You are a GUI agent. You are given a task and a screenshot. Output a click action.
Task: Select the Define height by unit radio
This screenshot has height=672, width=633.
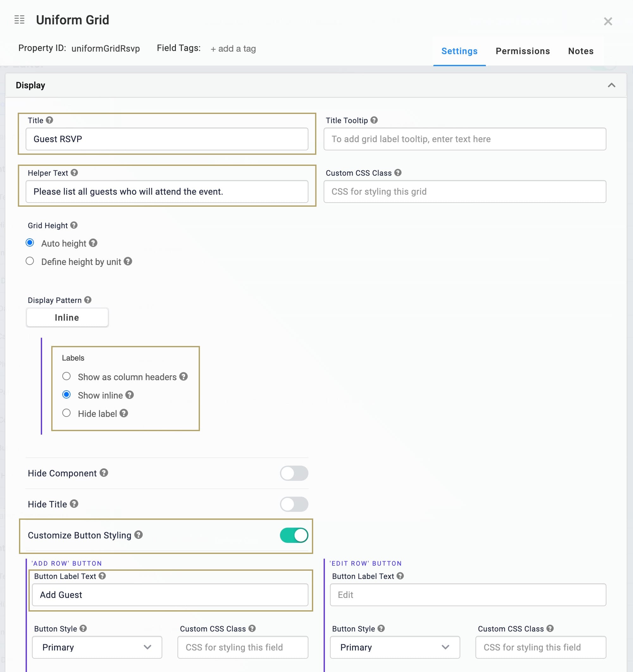(x=30, y=261)
